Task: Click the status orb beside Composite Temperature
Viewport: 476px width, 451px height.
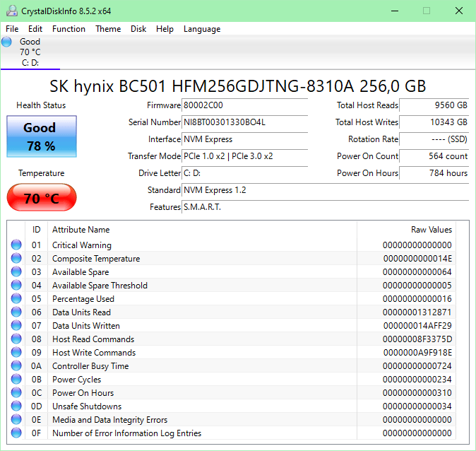Action: (x=16, y=258)
